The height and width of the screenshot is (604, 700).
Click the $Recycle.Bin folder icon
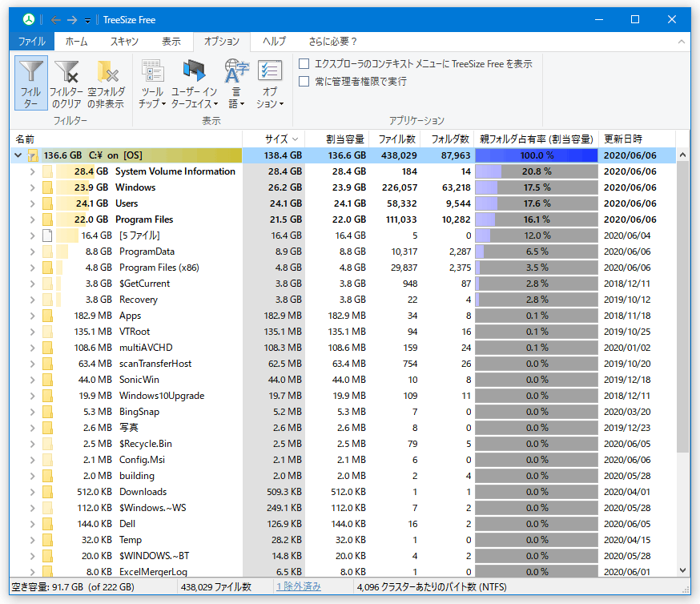click(x=47, y=444)
